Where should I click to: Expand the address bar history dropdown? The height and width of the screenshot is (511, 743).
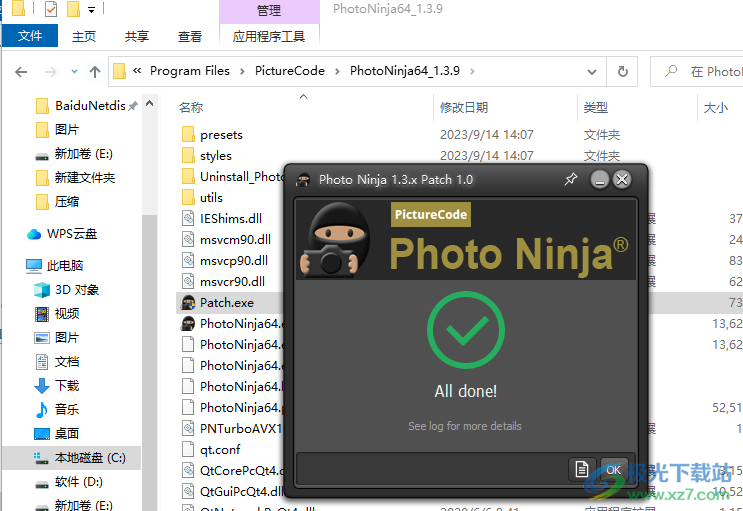(592, 72)
